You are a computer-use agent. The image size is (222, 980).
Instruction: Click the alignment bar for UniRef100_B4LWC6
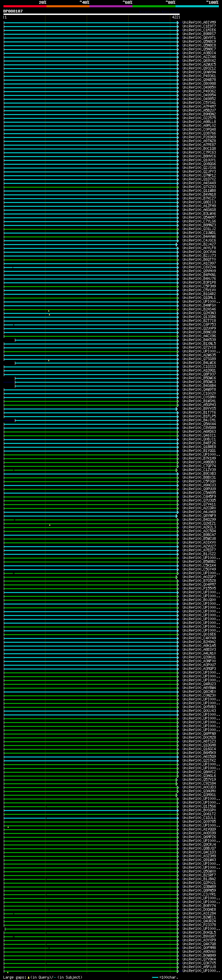[x=97, y=363]
